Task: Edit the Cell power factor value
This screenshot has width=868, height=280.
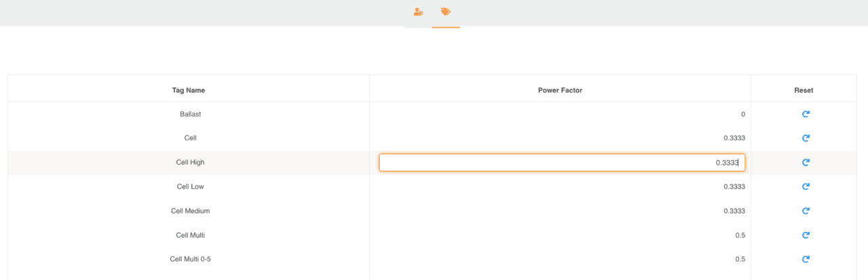Action: pos(734,138)
